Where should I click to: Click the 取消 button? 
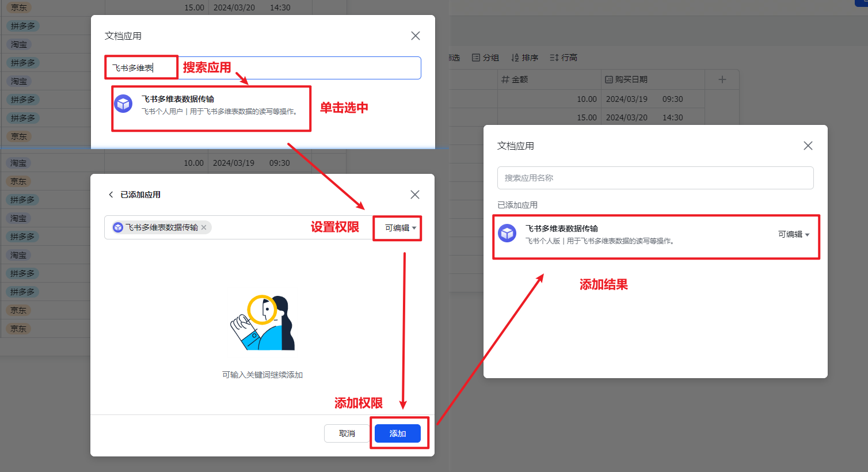pyautogui.click(x=347, y=433)
